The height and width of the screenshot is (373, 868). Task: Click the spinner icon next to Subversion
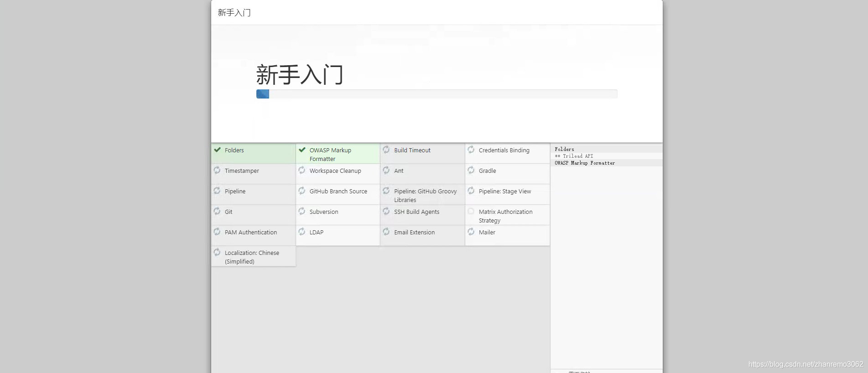tap(302, 211)
